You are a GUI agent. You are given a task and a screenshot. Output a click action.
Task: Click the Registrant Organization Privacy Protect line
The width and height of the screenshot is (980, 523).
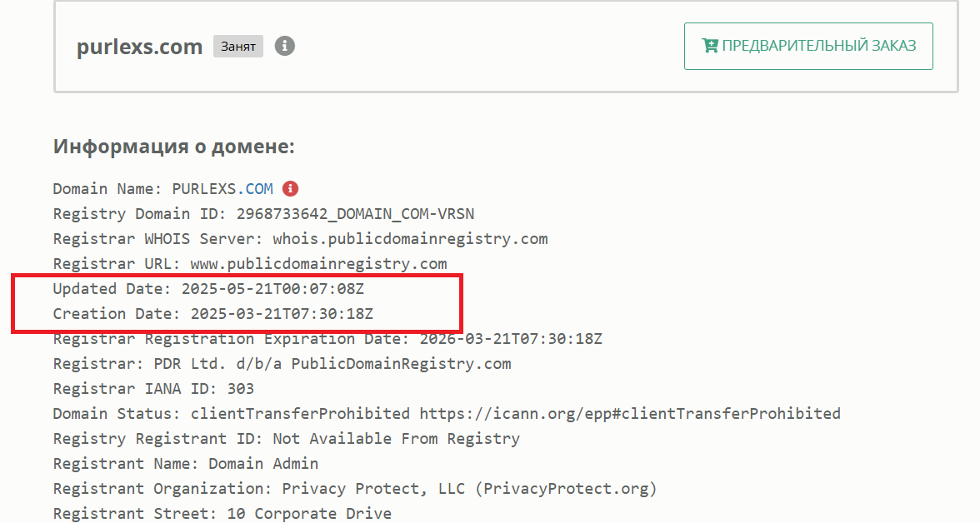[354, 488]
